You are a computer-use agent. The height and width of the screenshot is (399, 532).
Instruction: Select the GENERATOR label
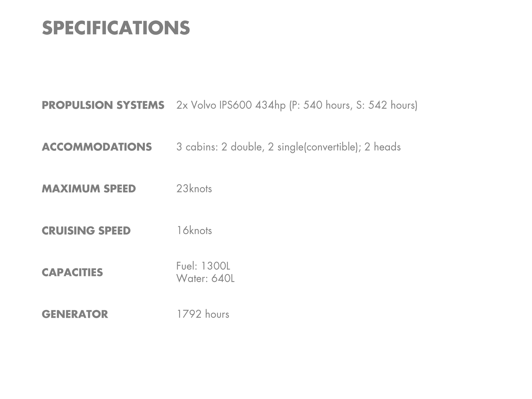click(x=75, y=314)
